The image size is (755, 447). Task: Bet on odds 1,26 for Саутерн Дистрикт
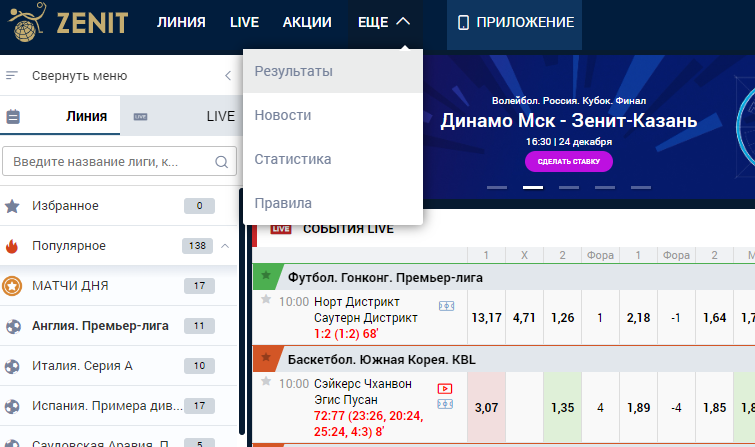click(x=562, y=318)
